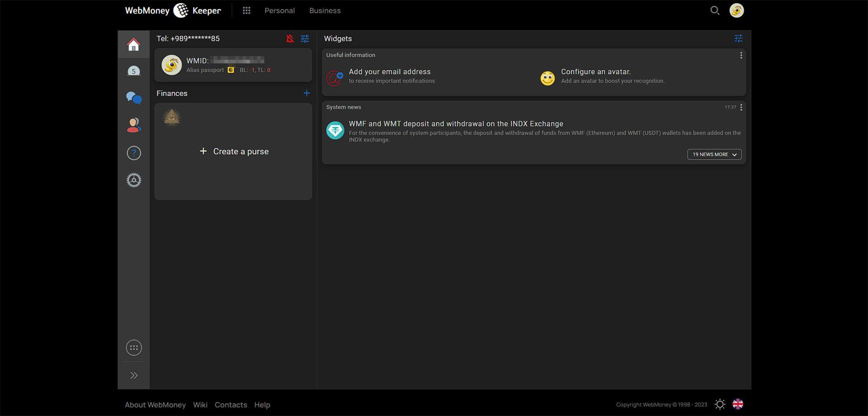Open Useful information widget options menu

coord(741,55)
